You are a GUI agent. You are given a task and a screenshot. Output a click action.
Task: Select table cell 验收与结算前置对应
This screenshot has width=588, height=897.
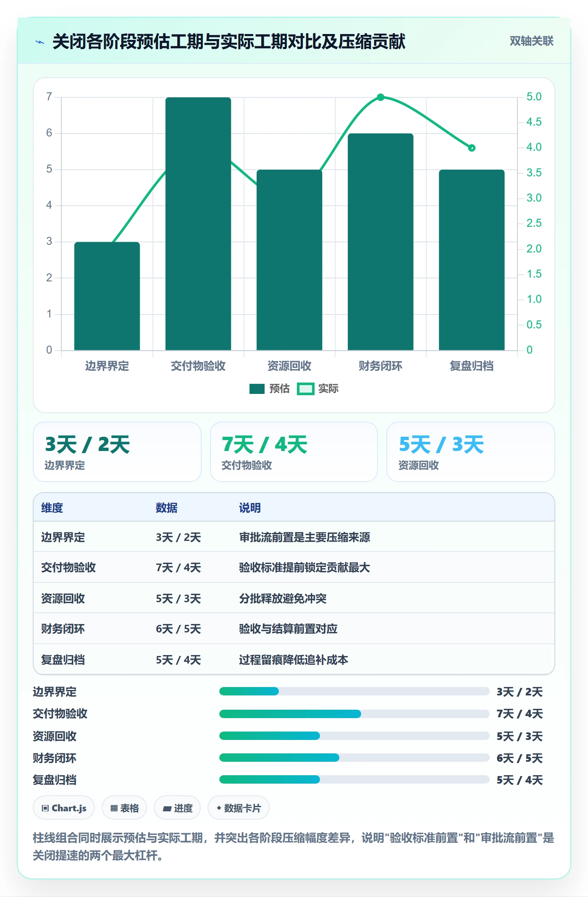click(x=288, y=629)
